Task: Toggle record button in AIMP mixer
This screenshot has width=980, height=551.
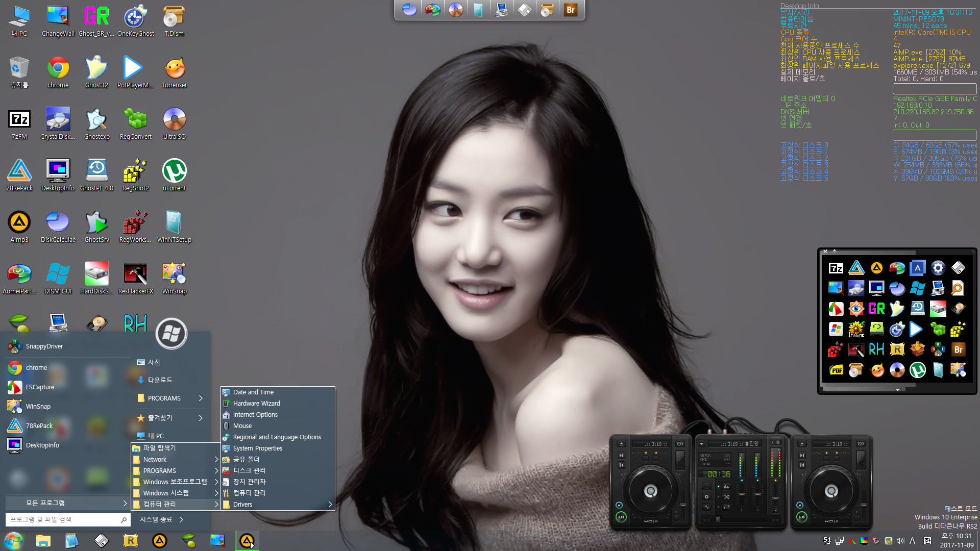Action: [x=706, y=496]
